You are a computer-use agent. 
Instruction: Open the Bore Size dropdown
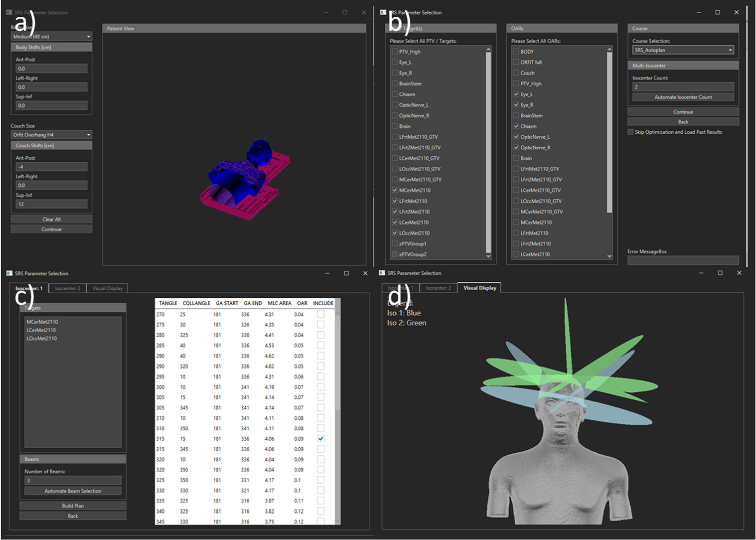point(51,36)
